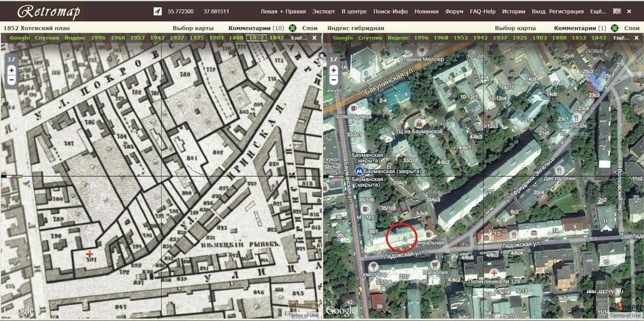Expand the top menu Ещё... dropdown

(598, 11)
